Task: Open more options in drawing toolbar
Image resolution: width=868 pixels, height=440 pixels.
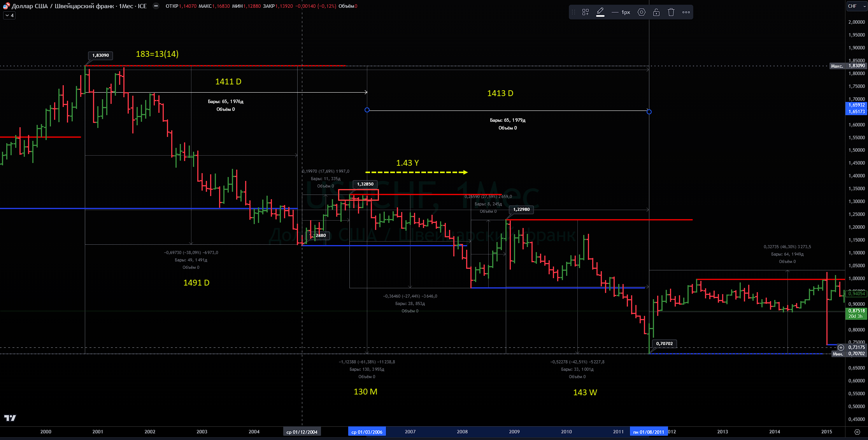Action: pos(686,12)
